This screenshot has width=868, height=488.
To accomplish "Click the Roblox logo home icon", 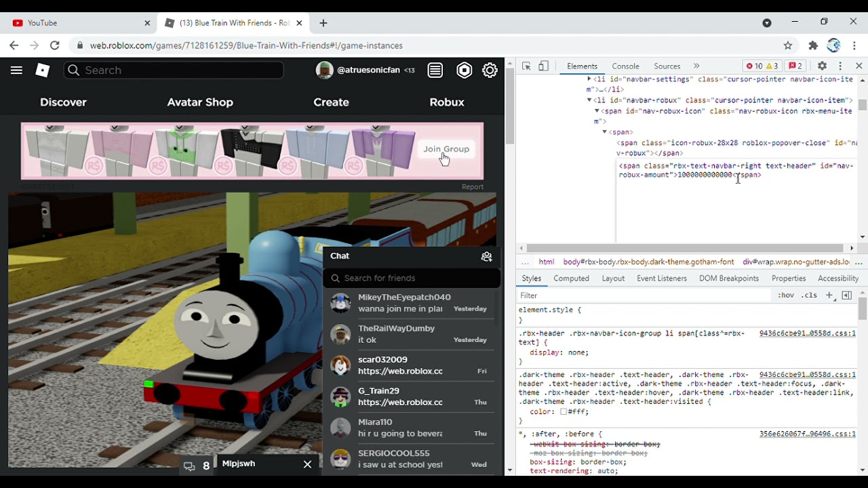I will coord(43,70).
